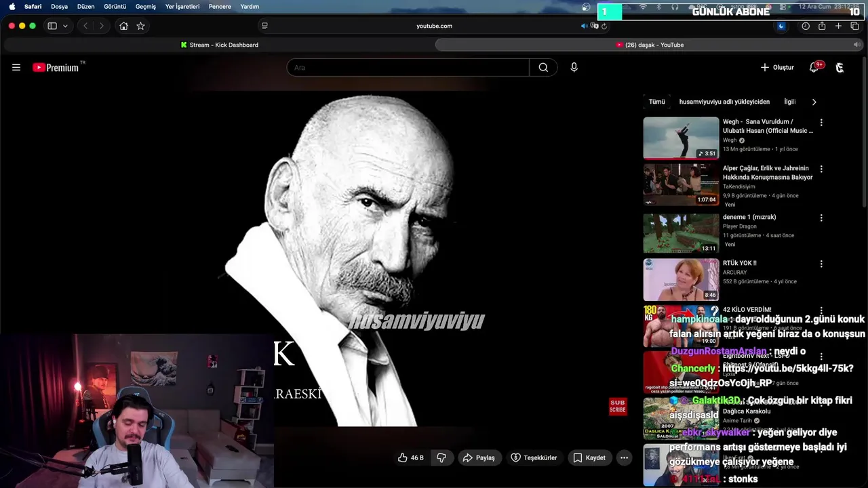Open options for RTÜK YOK !! video

[x=821, y=264]
